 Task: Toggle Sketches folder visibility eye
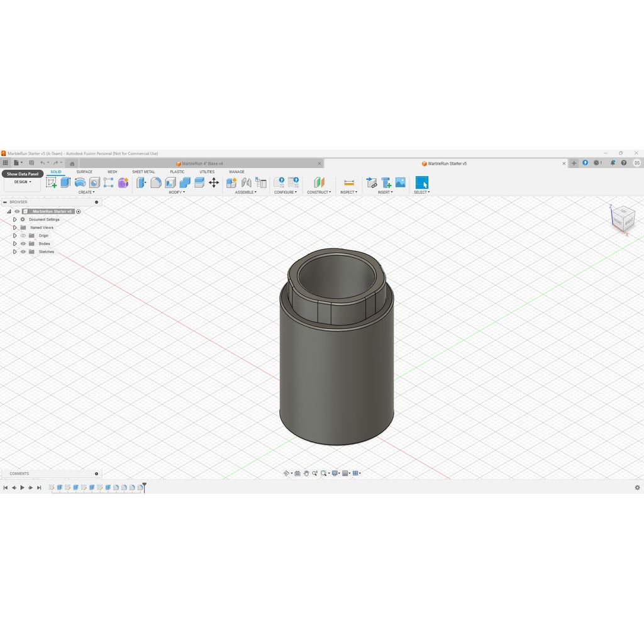pos(23,252)
